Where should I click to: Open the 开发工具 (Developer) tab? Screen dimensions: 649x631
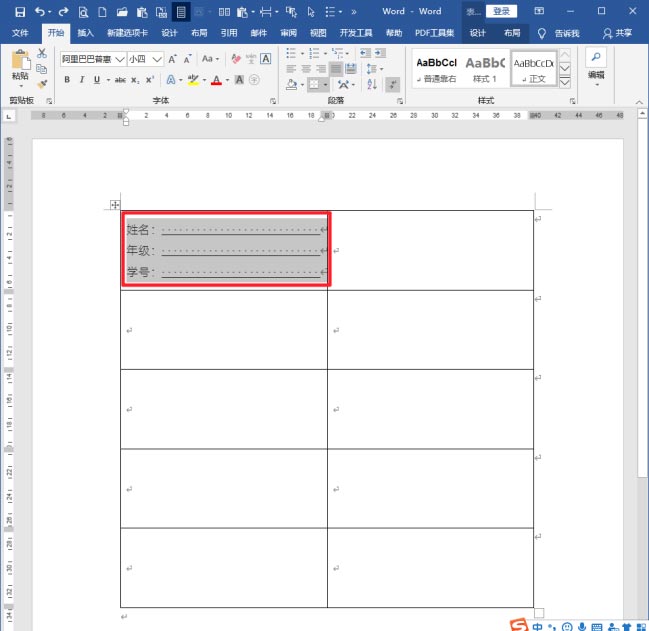(356, 33)
